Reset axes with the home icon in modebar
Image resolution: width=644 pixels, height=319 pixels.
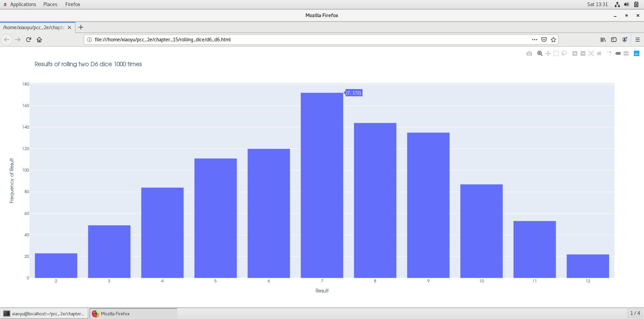(599, 53)
